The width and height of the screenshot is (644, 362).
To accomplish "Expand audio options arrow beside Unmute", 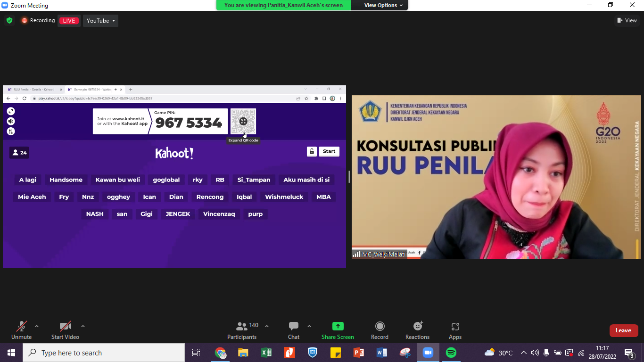I will point(37,326).
